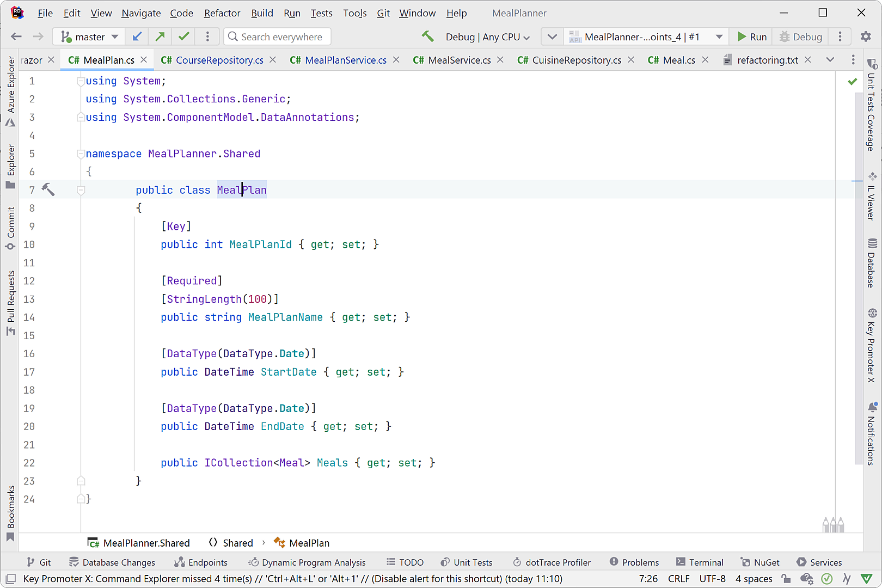Image resolution: width=882 pixels, height=588 pixels.
Task: Collapse using directives fold on line 1
Action: pyautogui.click(x=81, y=81)
